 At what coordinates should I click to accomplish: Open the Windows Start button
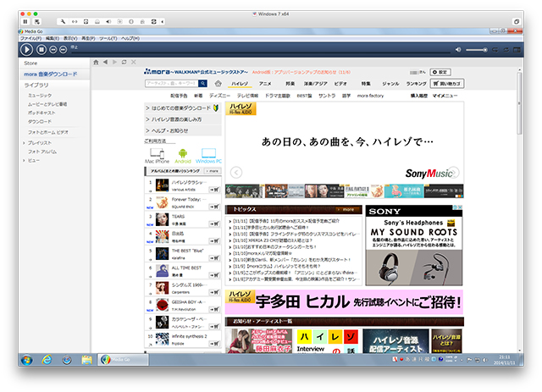(26, 360)
